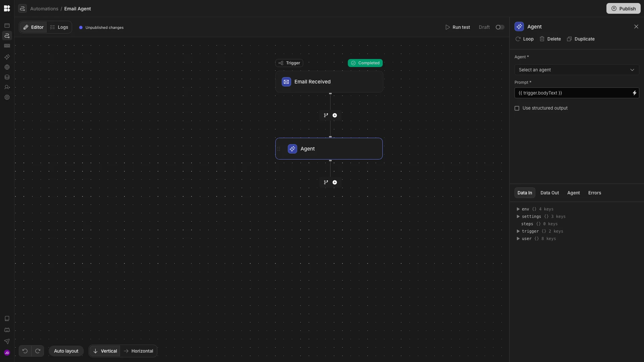Toggle the branch icon below Email Received

[x=326, y=115]
